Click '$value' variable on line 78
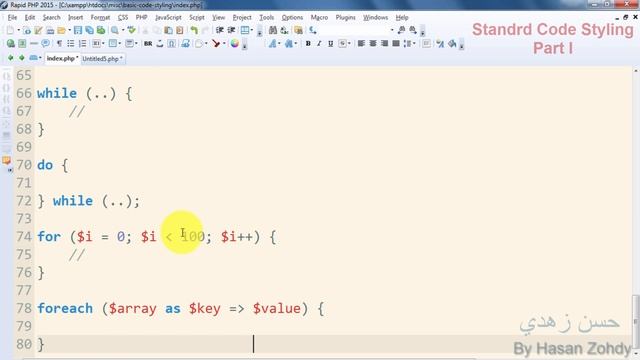Viewport: 640px width, 360px height. 276,308
